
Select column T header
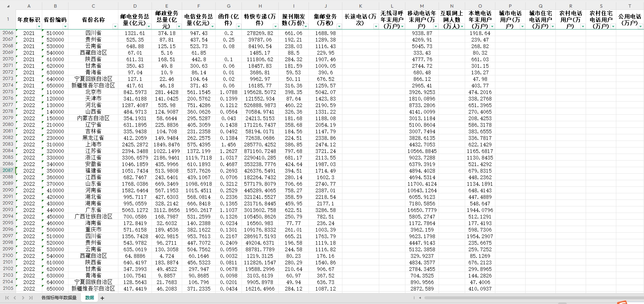(x=630, y=6)
